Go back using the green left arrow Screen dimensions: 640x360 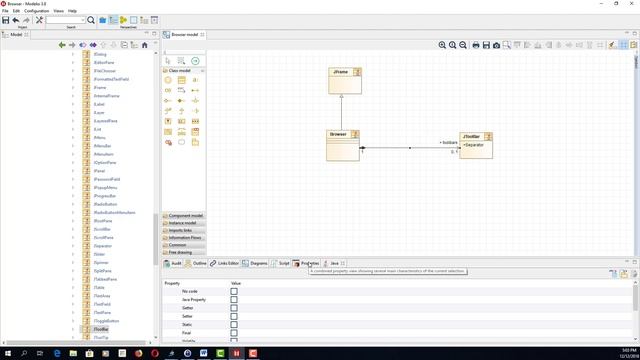[x=62, y=45]
